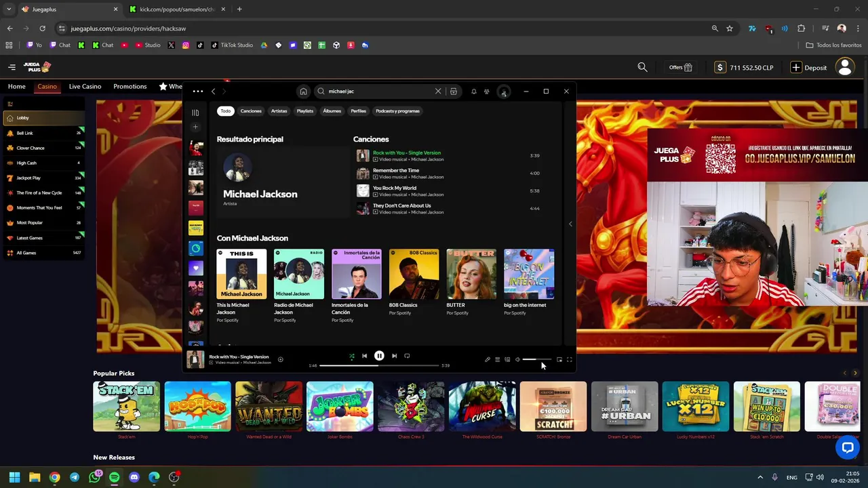Open Spotify queue icon
868x488 pixels.
497,360
